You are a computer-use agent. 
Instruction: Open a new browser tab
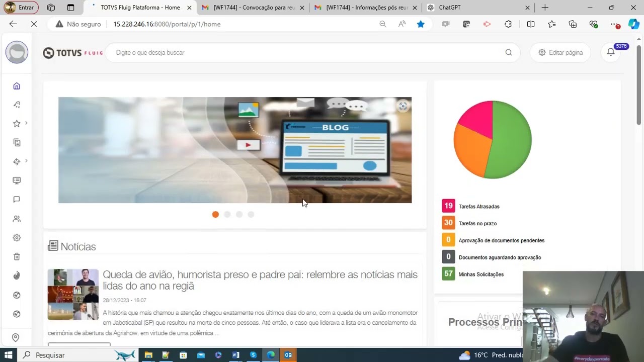pos(545,8)
